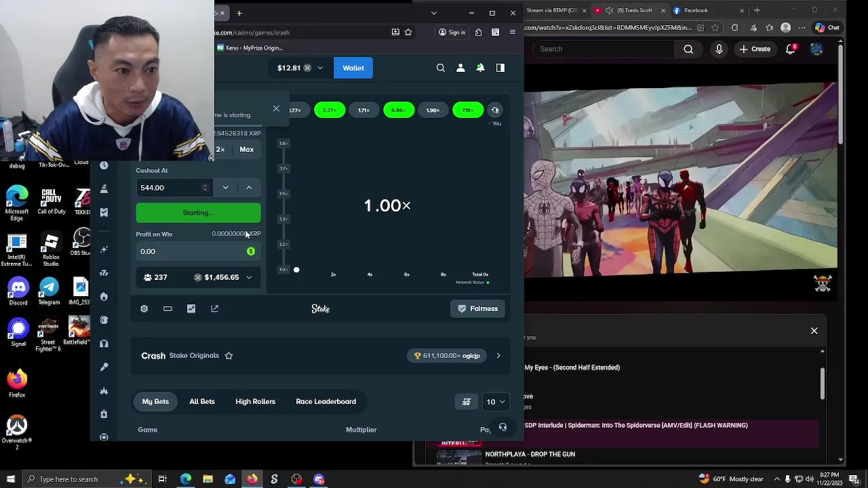Open crash history icon next to multipliers

coord(495,110)
